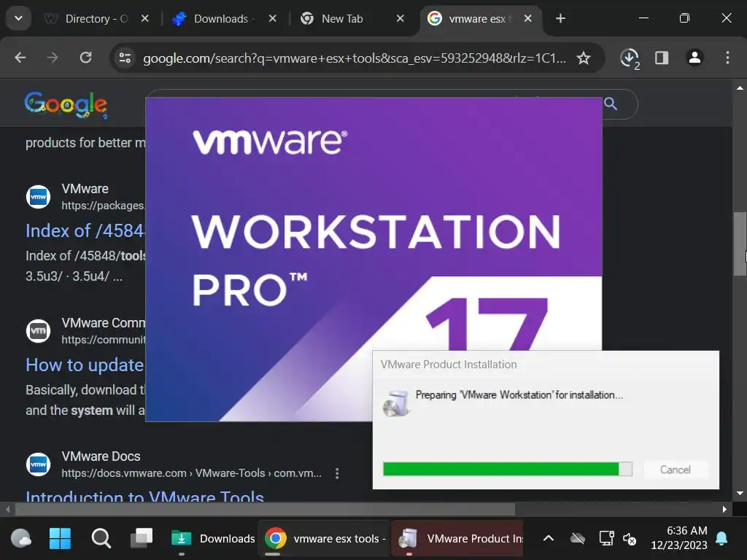Click the VMware Docs favicon

coord(38,464)
